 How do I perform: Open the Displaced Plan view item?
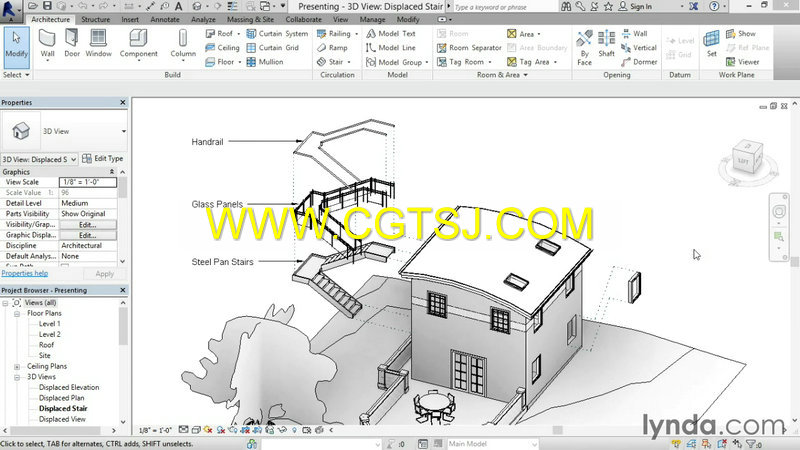coord(61,398)
